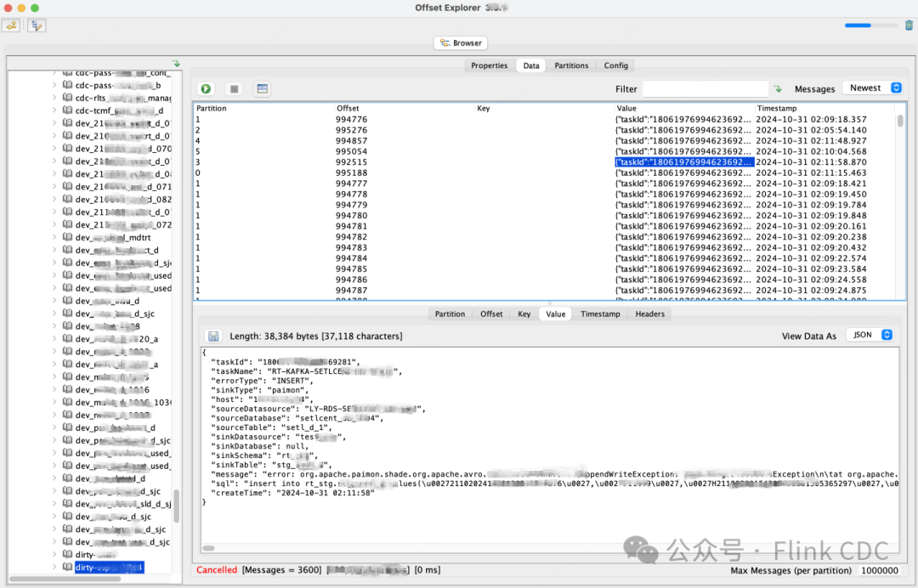Click topic icon of row ending d_070
The height and width of the screenshot is (588, 918).
click(67, 149)
